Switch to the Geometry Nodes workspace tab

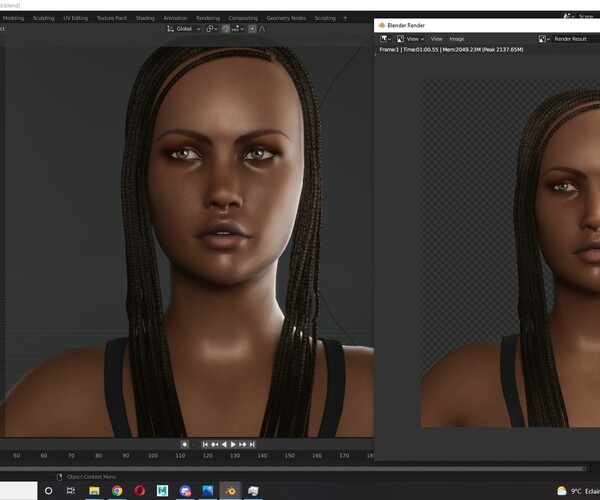click(x=286, y=18)
